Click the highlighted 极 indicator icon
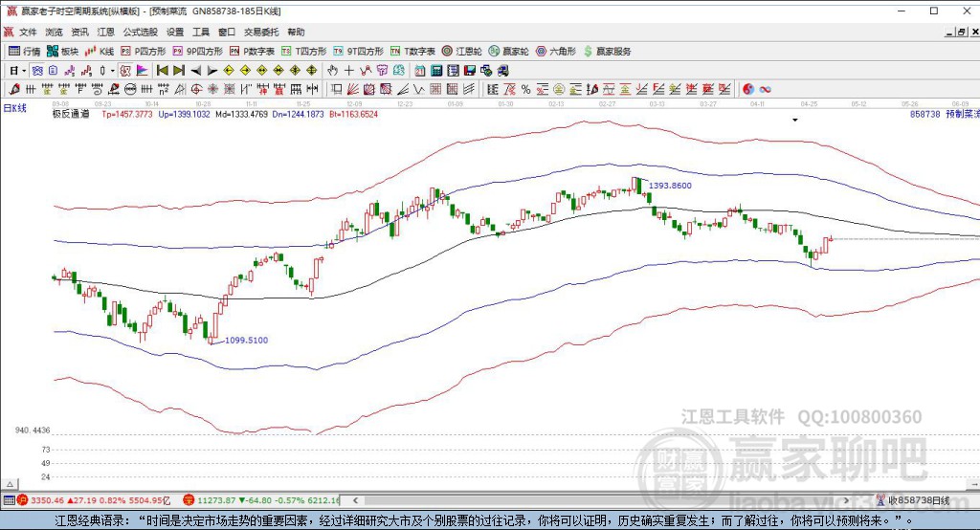The image size is (980, 530). [x=125, y=71]
